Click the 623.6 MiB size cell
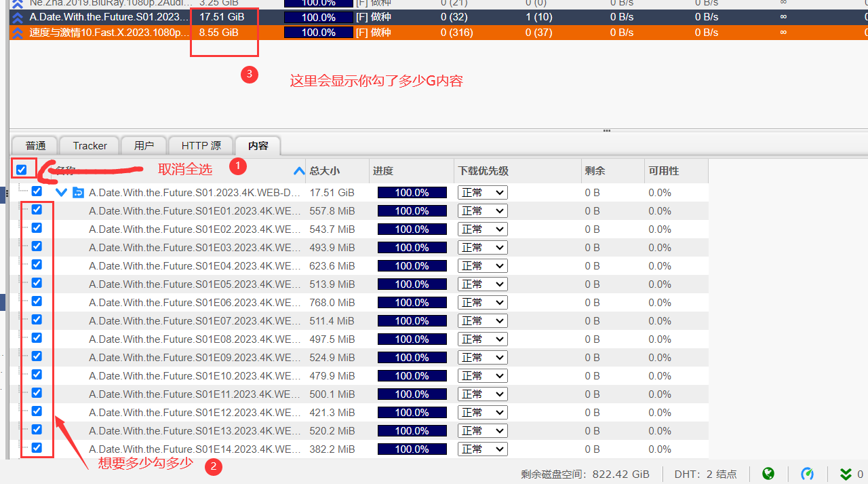868x484 pixels. [332, 266]
